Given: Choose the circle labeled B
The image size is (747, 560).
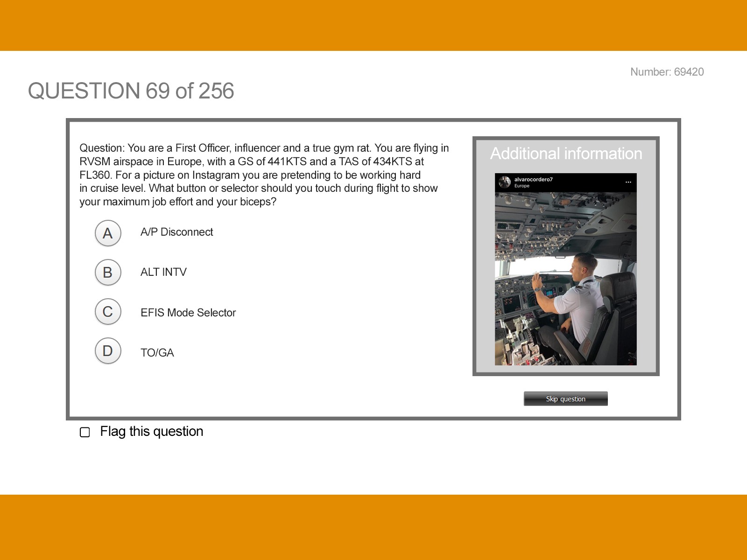Looking at the screenshot, I should pyautogui.click(x=108, y=272).
